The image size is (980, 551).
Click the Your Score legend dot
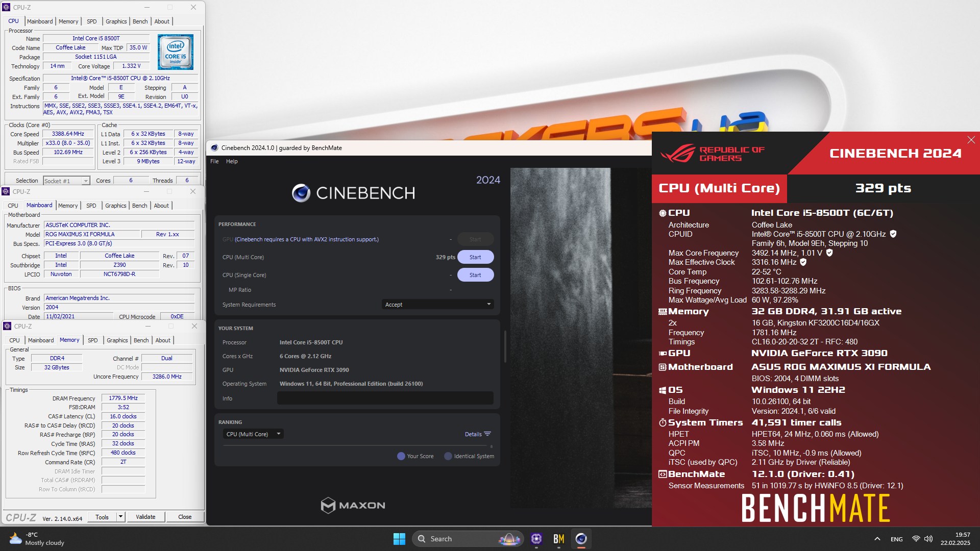[401, 456]
